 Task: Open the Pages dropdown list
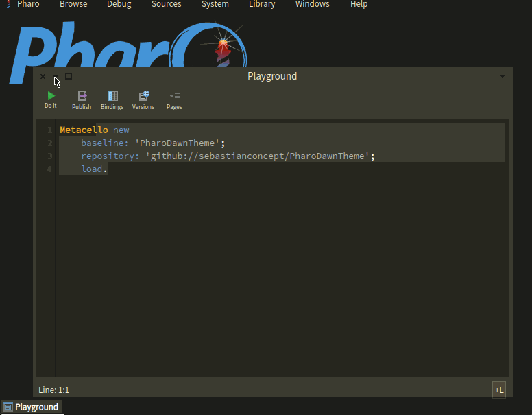tap(174, 100)
